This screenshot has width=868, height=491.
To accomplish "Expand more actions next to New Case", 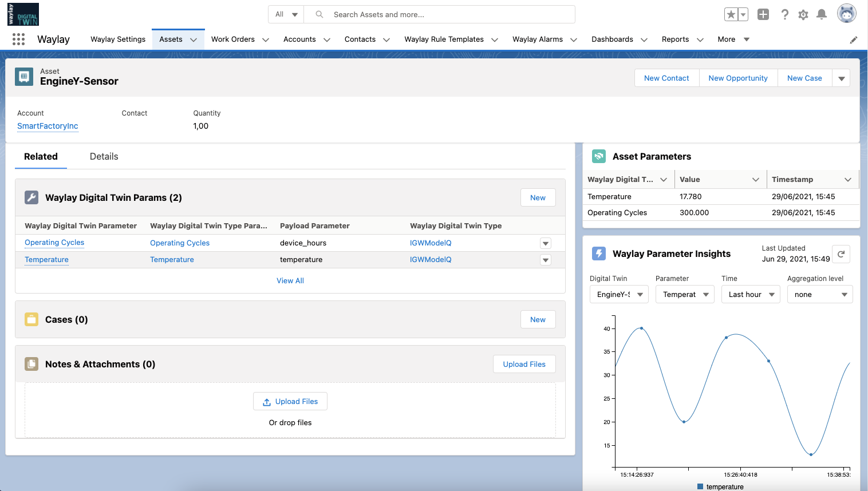I will pos(841,78).
